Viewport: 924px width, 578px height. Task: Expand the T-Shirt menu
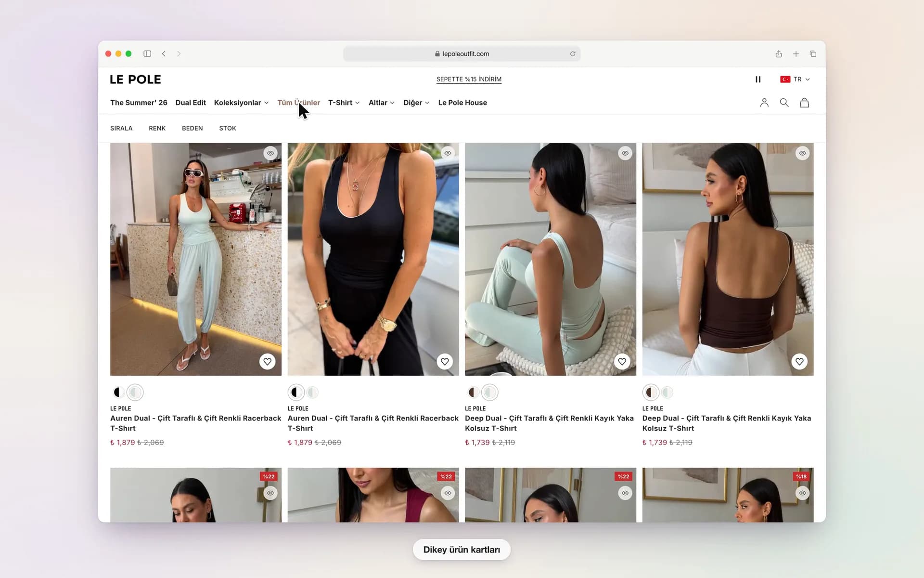pos(344,103)
